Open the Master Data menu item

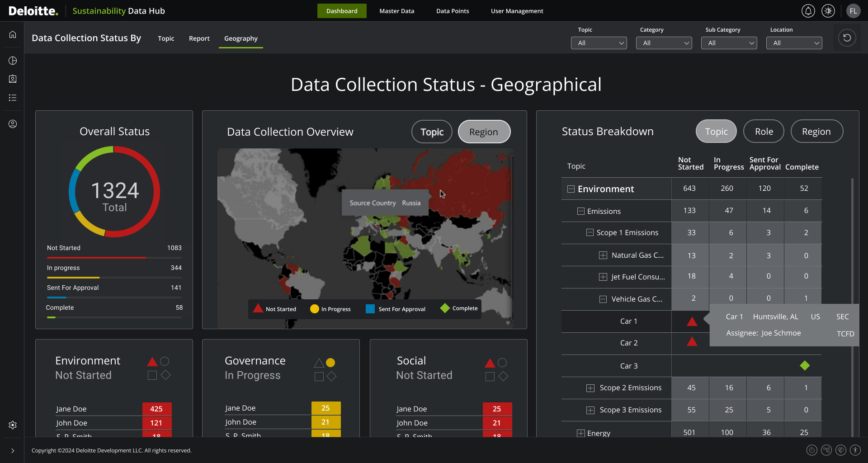(x=396, y=11)
